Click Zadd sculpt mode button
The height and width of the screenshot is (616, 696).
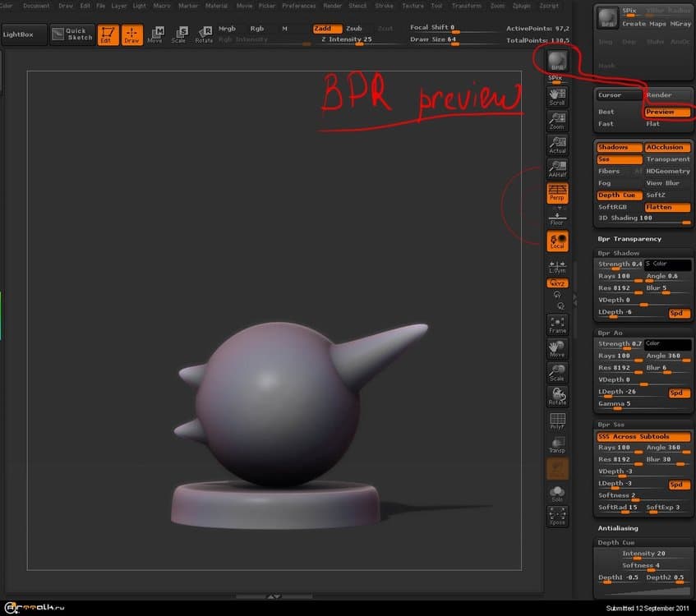tap(327, 29)
